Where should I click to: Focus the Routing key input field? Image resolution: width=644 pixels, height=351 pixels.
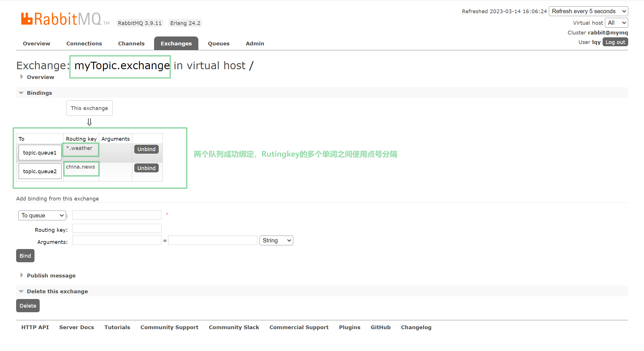click(117, 229)
